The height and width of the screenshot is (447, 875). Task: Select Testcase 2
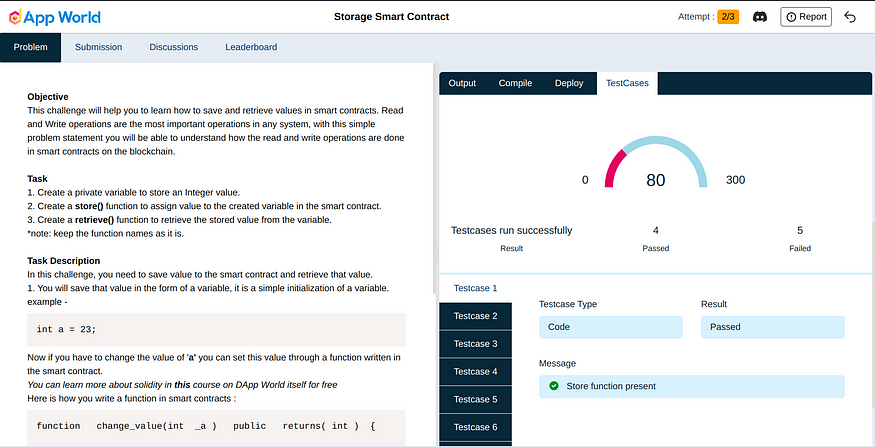tap(475, 316)
